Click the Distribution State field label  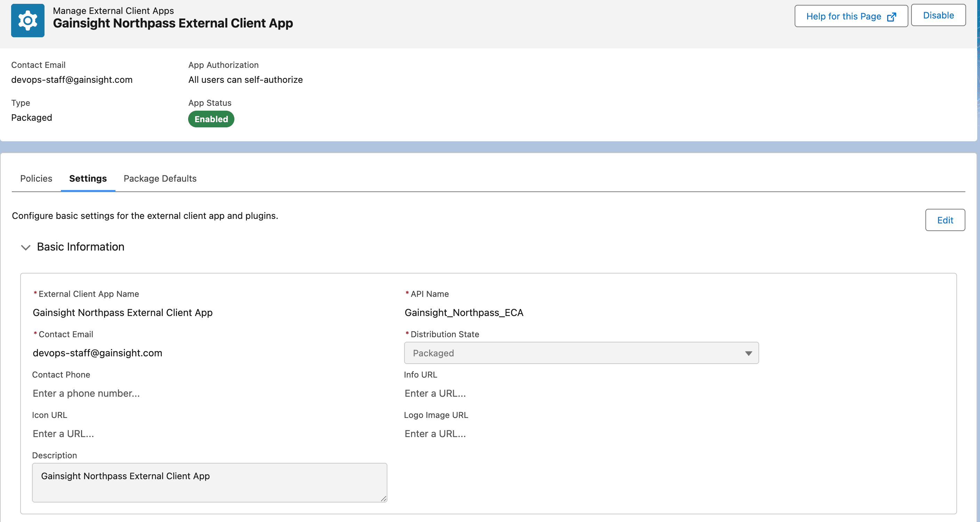pyautogui.click(x=445, y=334)
